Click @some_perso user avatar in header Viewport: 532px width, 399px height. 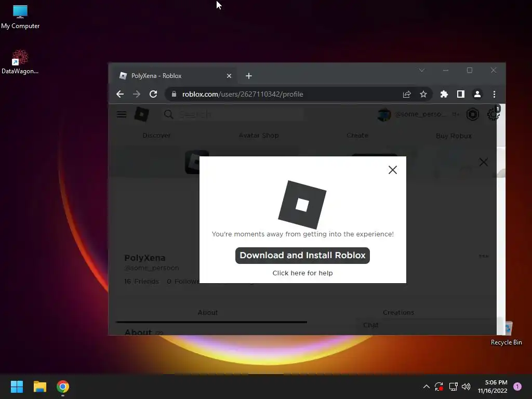pyautogui.click(x=384, y=115)
